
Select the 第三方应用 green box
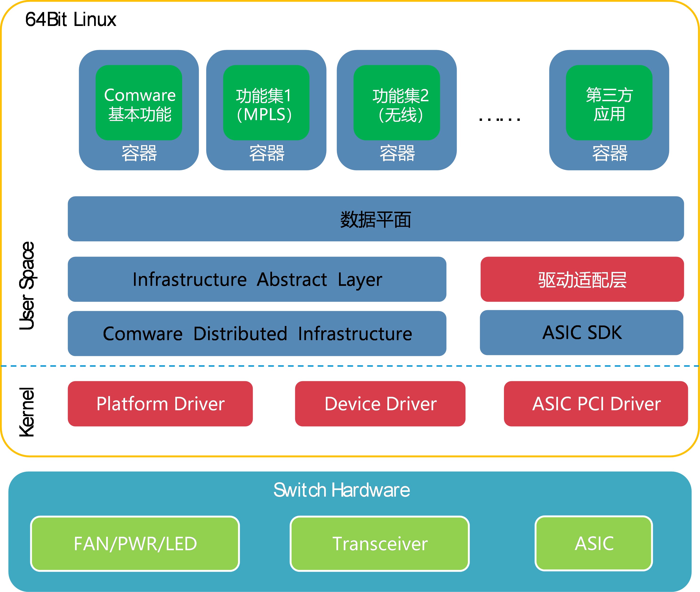pyautogui.click(x=609, y=103)
